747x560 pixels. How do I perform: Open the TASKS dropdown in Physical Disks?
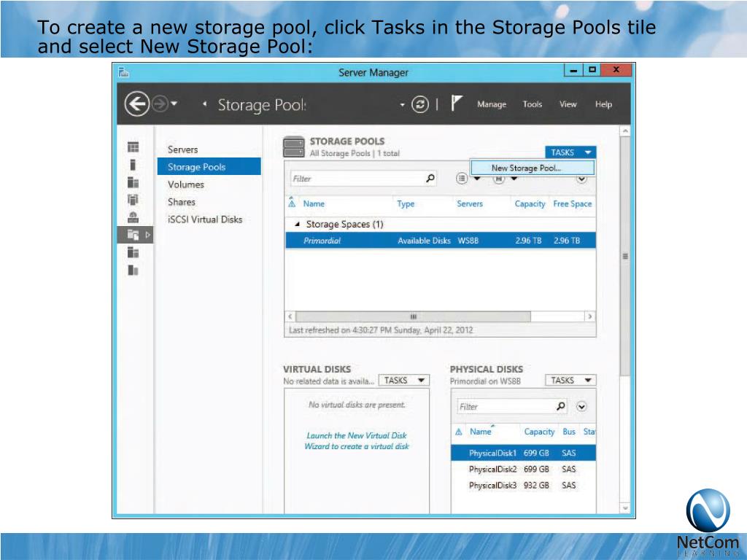coord(570,380)
